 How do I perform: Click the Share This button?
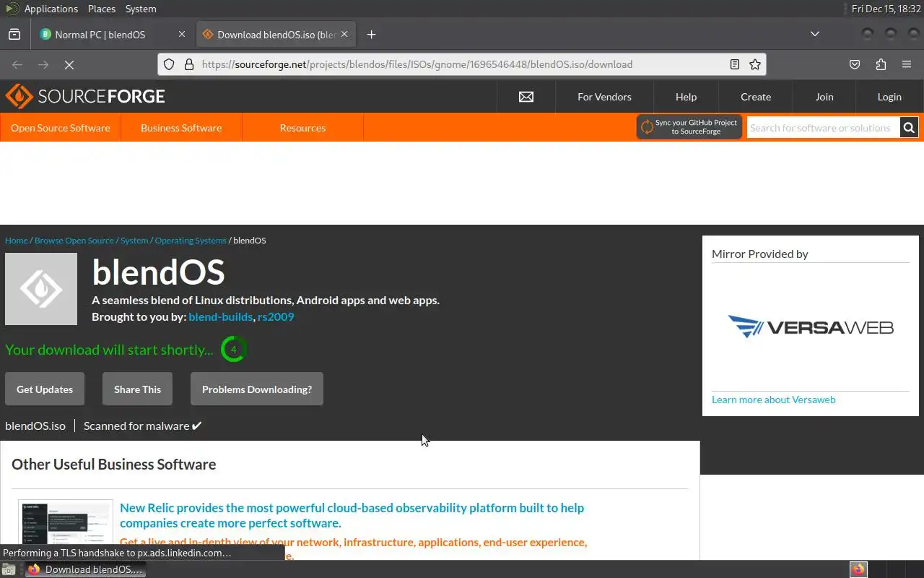click(137, 389)
